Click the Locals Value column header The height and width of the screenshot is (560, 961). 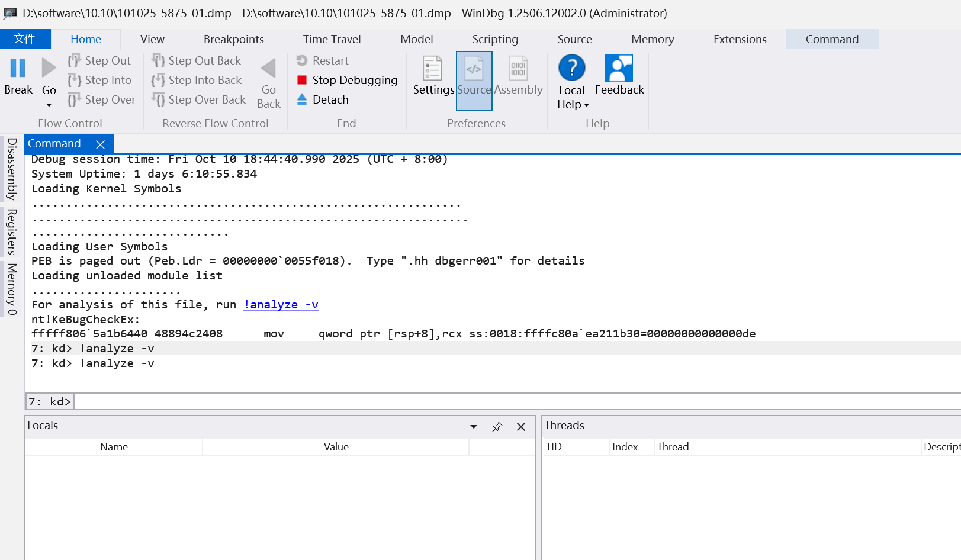(336, 447)
